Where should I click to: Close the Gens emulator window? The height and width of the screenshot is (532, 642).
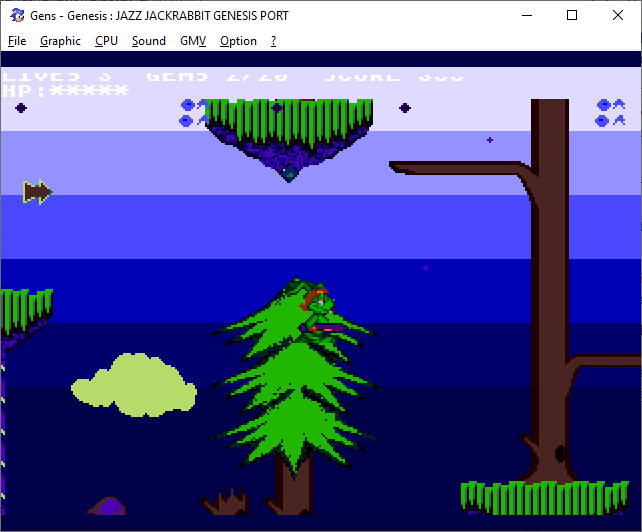point(618,16)
